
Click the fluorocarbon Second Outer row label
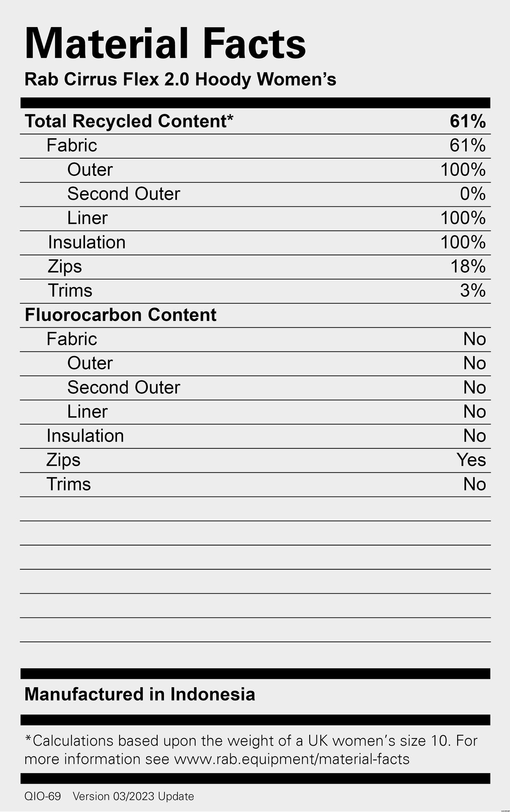click(x=123, y=388)
